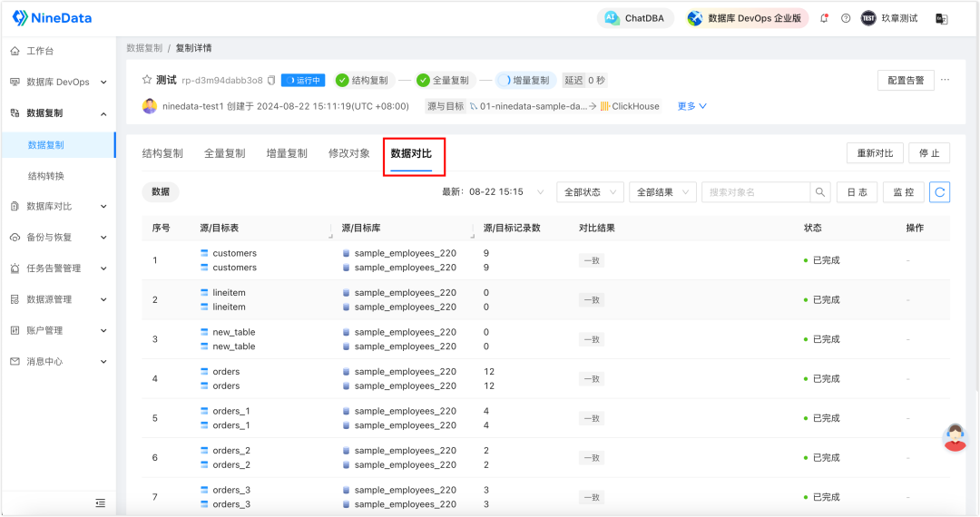Screen dimensions: 980x517
Task: Click the 全量复制 completed step
Action: coord(443,81)
